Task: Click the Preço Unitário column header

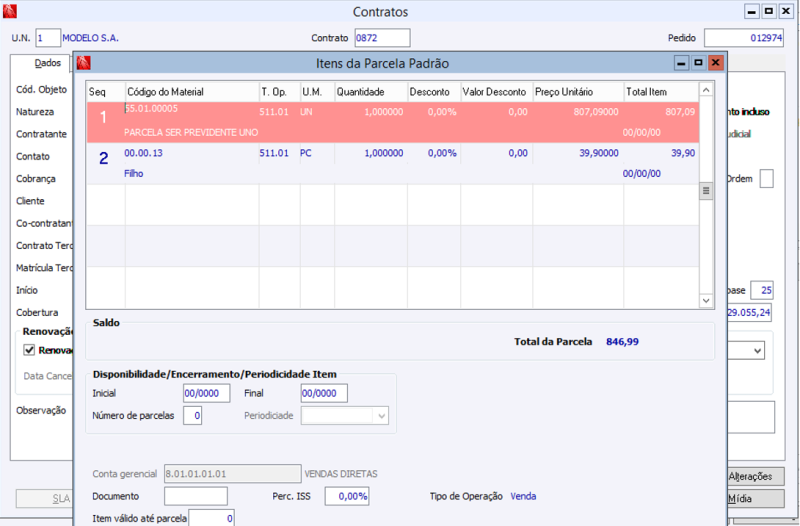Action: [578, 92]
